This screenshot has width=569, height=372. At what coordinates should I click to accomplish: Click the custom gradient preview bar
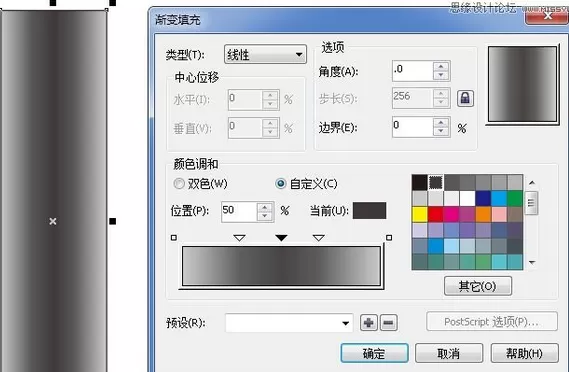(x=281, y=266)
